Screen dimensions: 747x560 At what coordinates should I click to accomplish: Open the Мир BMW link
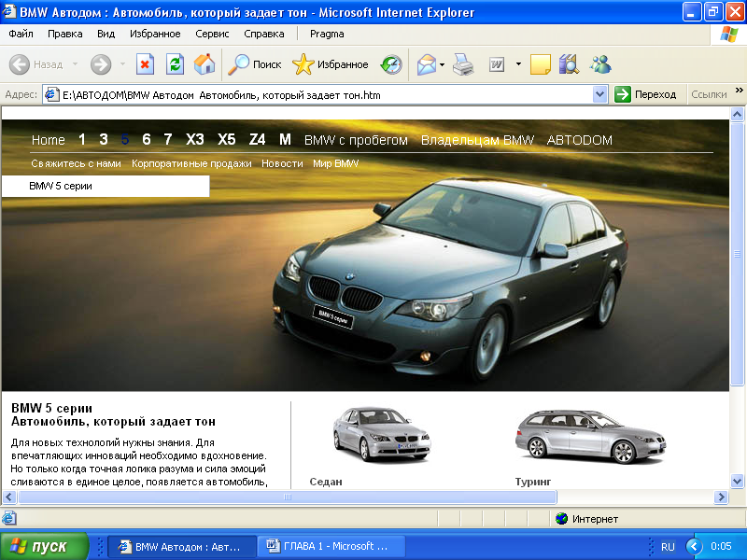coord(336,163)
